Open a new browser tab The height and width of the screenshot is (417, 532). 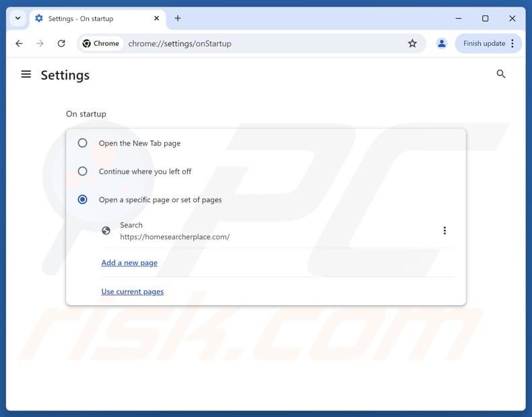click(x=178, y=18)
